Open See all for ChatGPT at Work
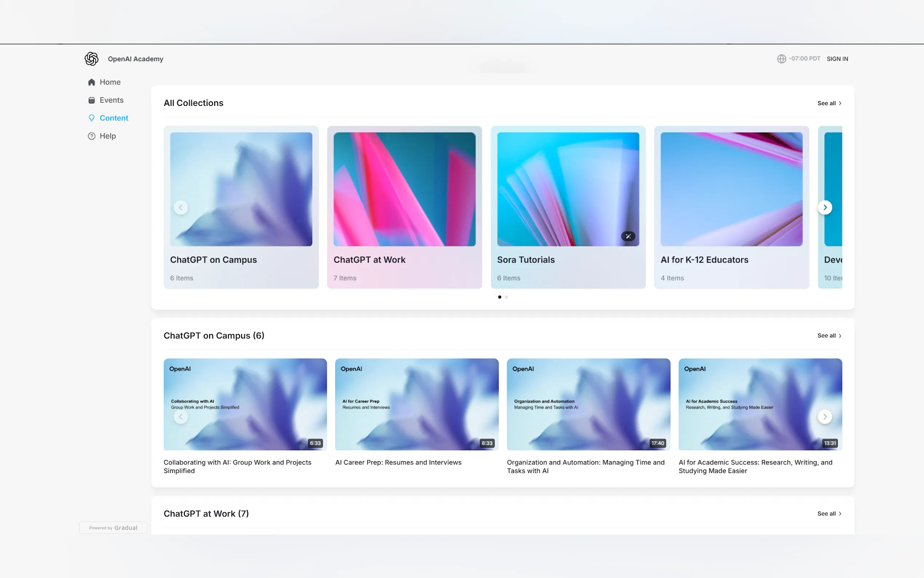Viewport: 924px width, 578px height. click(829, 514)
